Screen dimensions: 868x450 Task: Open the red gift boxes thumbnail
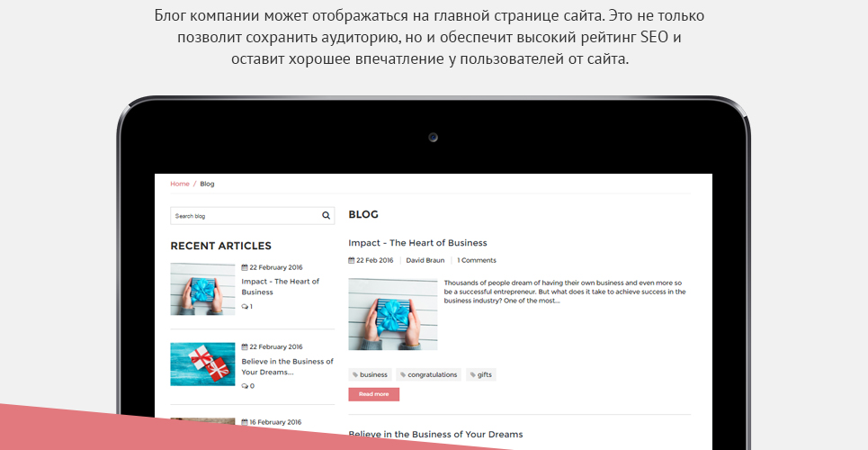point(202,364)
